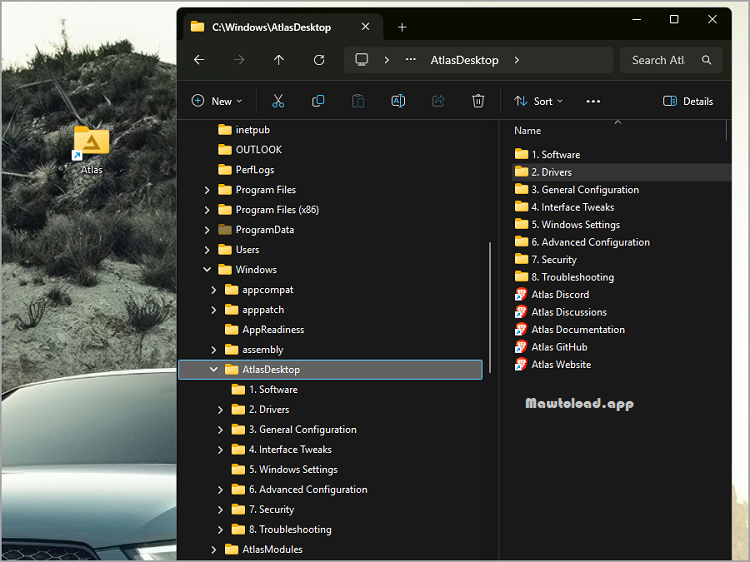Select the C:\Windows\AtlasDesktop tab
The image size is (750, 562).
coord(282,27)
